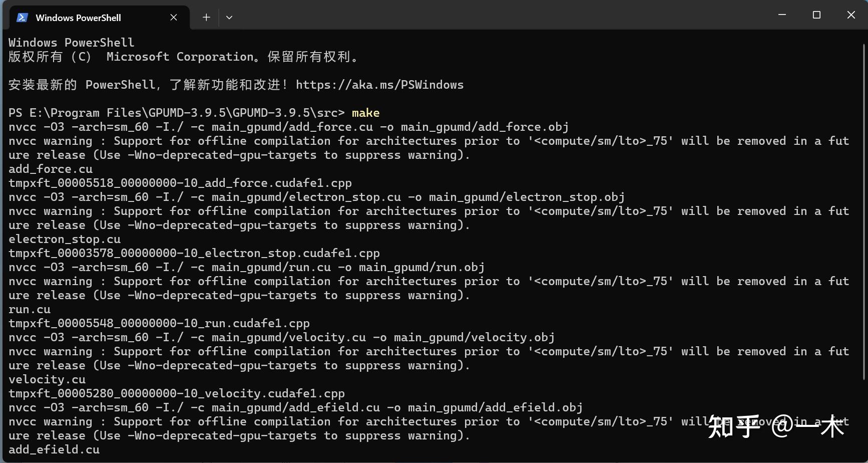
Task: Click the velocity.cu output line
Action: click(46, 379)
